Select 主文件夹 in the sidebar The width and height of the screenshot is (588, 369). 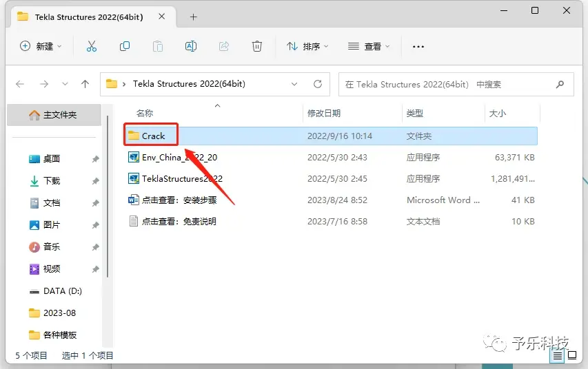pos(54,115)
